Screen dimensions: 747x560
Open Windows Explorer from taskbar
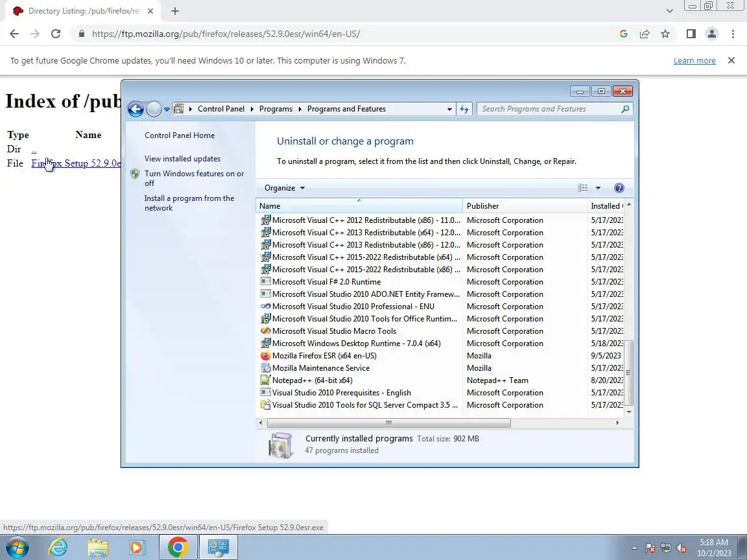[98, 548]
